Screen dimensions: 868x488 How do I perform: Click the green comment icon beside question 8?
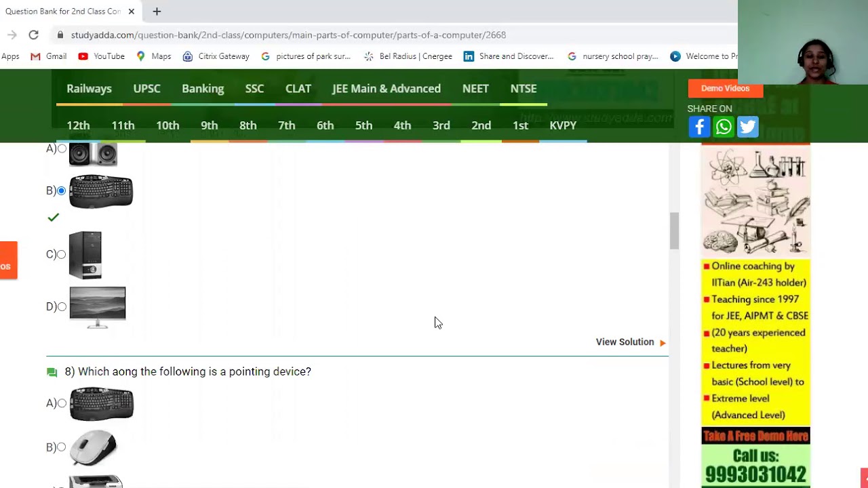[52, 372]
